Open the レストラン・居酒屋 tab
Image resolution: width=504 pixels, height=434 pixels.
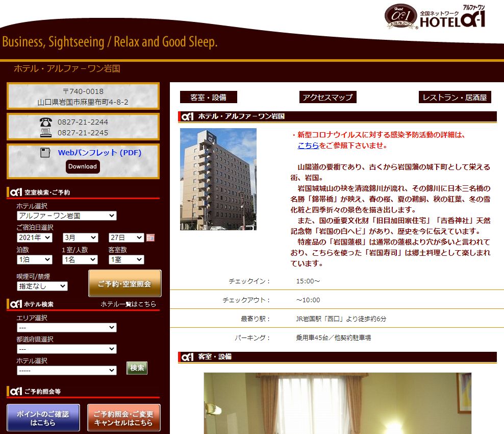(455, 97)
